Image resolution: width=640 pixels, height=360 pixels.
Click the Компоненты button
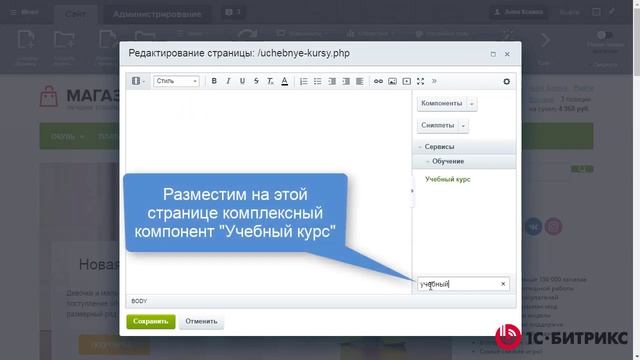pyautogui.click(x=442, y=104)
